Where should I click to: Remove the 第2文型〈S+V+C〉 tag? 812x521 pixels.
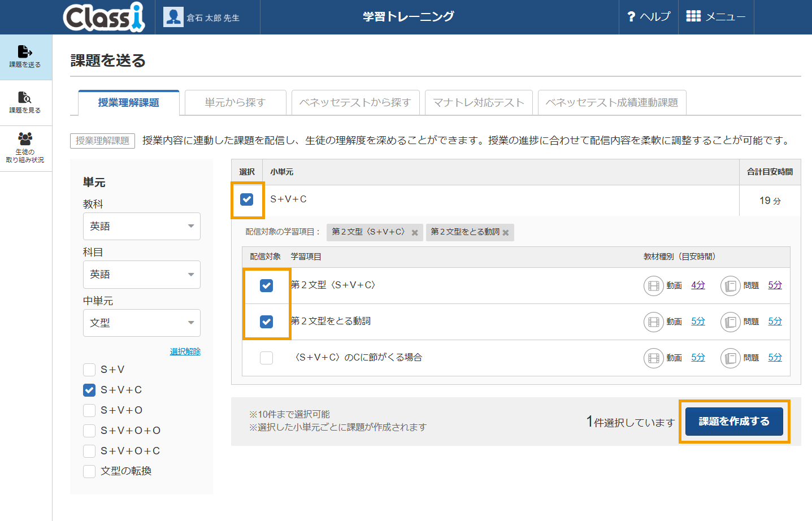[415, 233]
